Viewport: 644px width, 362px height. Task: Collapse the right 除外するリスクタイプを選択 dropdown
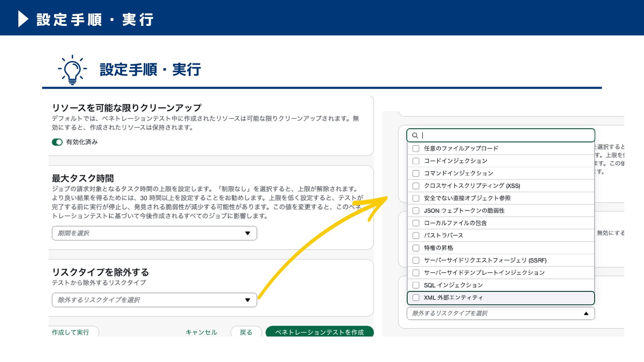click(501, 313)
